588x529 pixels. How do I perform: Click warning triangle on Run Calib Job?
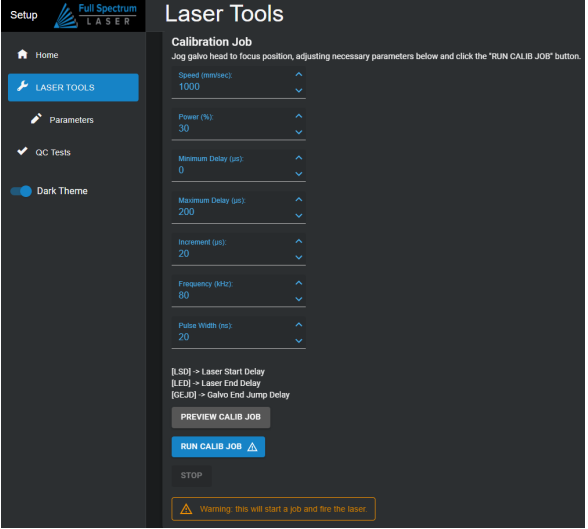click(253, 448)
